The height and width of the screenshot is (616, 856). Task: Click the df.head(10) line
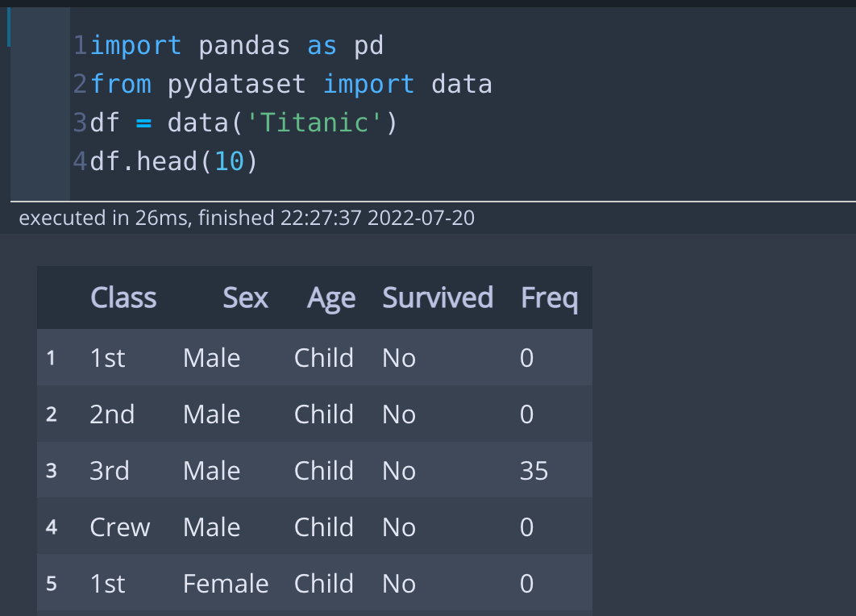(174, 160)
